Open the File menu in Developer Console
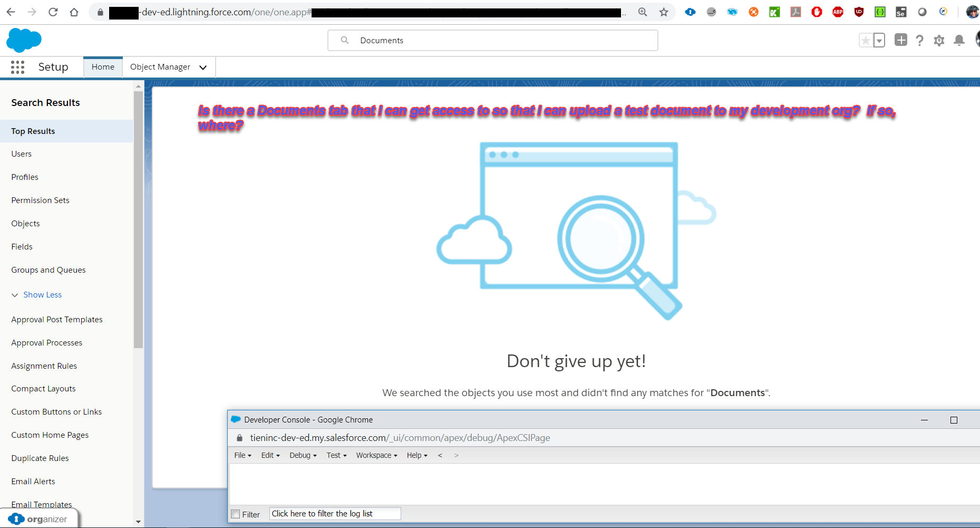This screenshot has width=980, height=528. pos(242,455)
